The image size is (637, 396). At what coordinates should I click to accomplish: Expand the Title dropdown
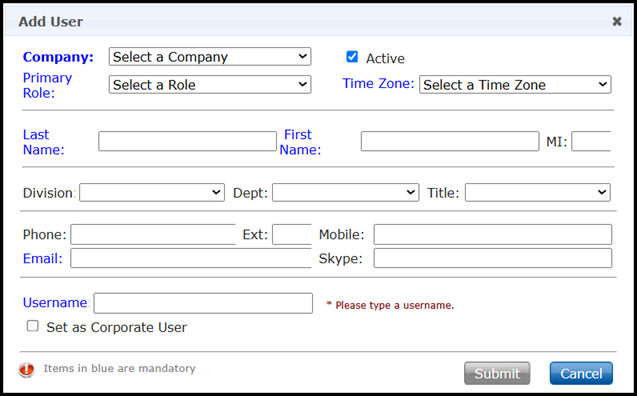(x=537, y=193)
